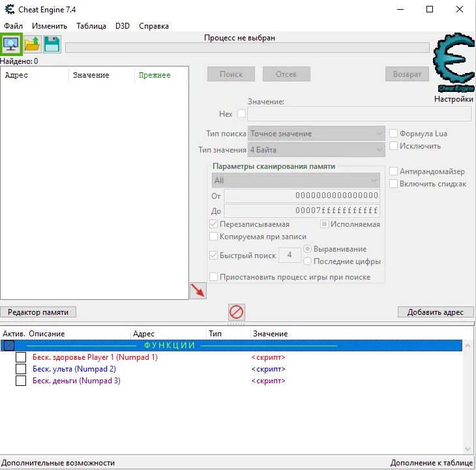Click the Значение input field
This screenshot has width=476, height=470.
[359, 114]
